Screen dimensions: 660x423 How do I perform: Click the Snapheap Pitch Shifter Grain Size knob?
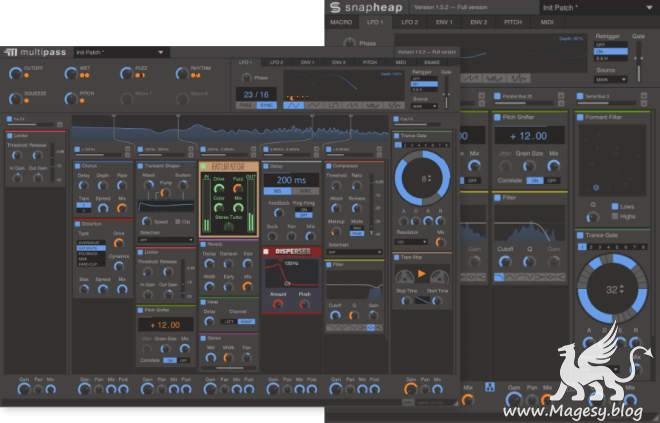coord(529,166)
